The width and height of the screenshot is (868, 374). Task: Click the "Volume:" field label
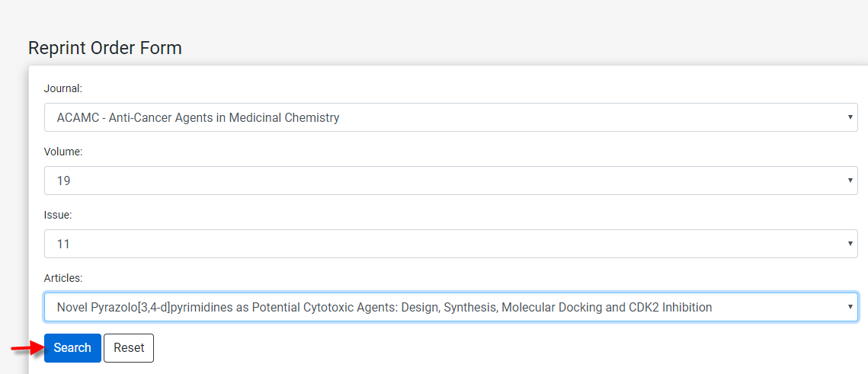(63, 152)
